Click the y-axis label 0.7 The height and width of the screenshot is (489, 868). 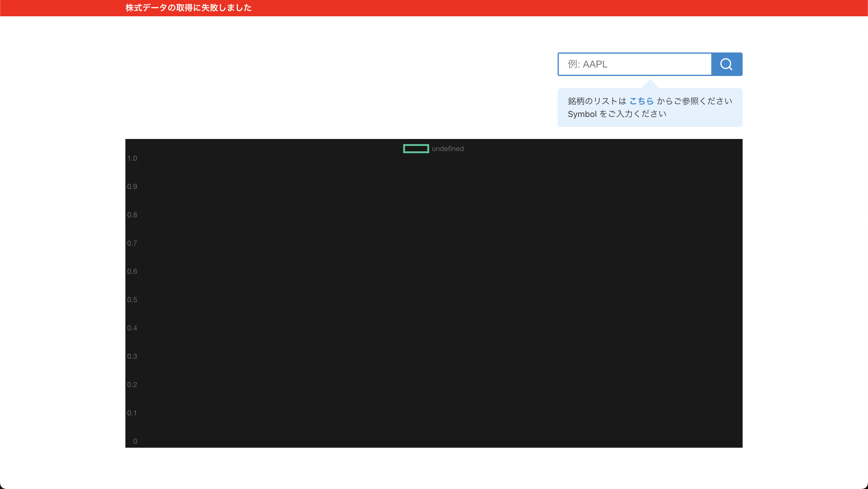click(132, 243)
